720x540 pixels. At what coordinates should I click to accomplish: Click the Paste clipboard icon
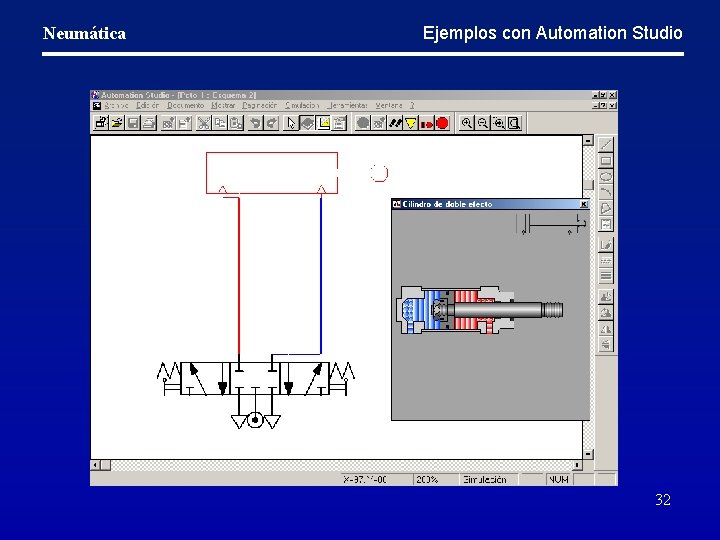click(236, 123)
